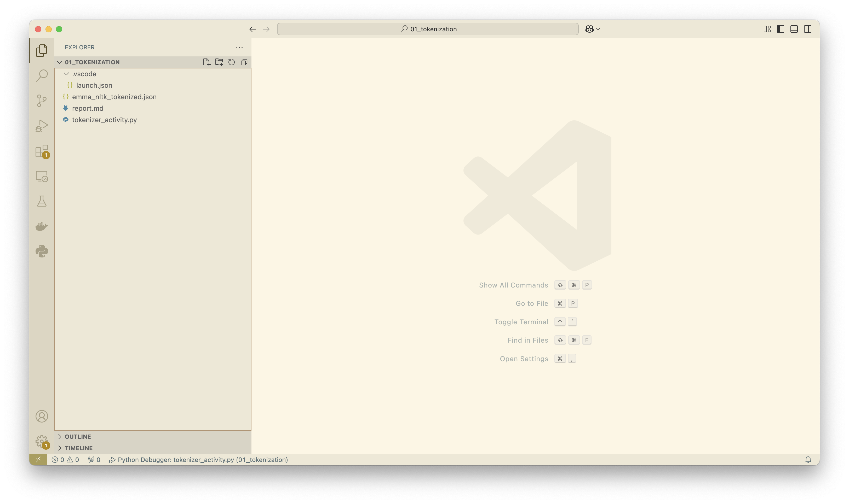Open the Extensions view
This screenshot has height=504, width=849.
click(x=42, y=151)
